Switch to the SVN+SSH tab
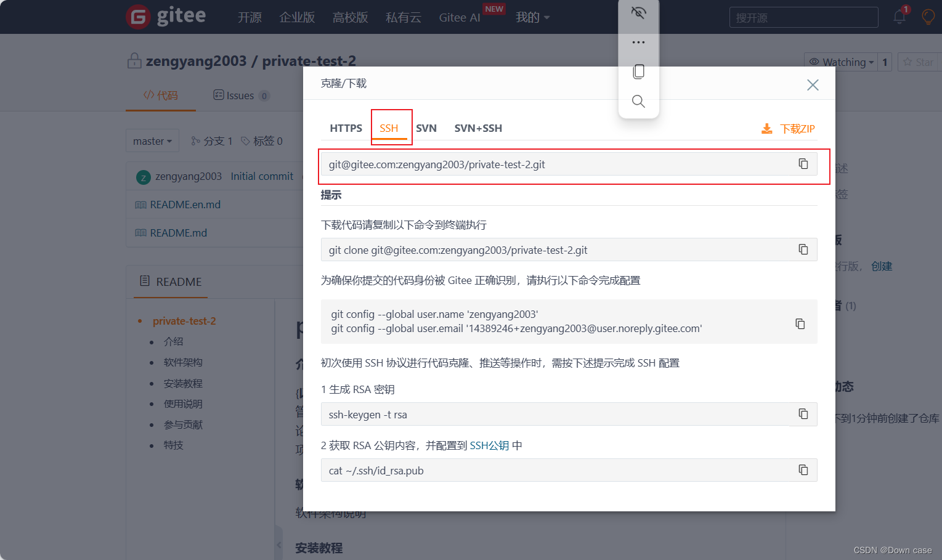This screenshot has width=942, height=560. (x=478, y=128)
